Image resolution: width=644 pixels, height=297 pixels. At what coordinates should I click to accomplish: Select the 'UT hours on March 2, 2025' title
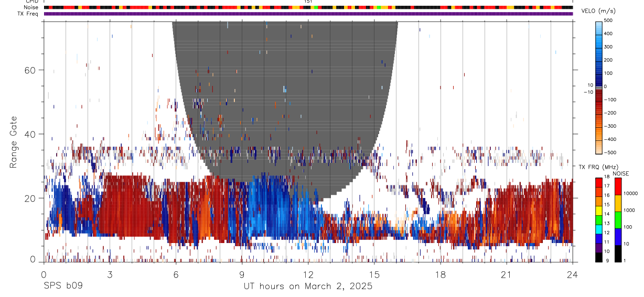308,287
